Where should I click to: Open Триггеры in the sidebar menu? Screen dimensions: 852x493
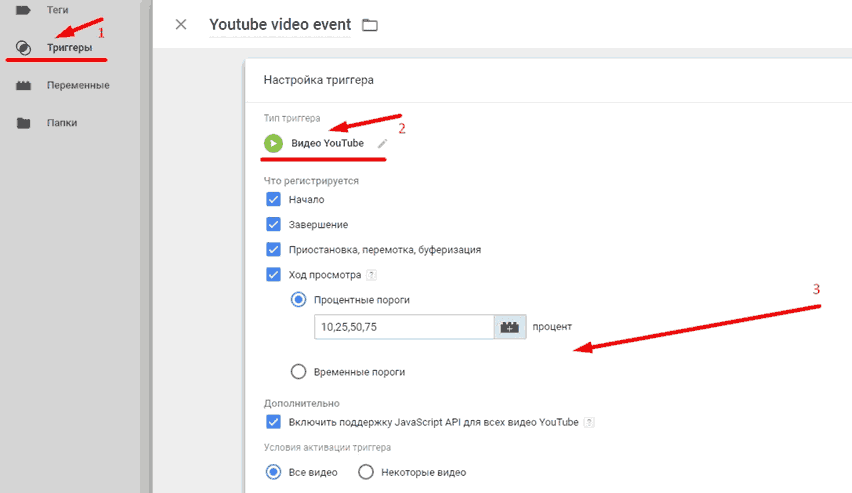pos(70,48)
